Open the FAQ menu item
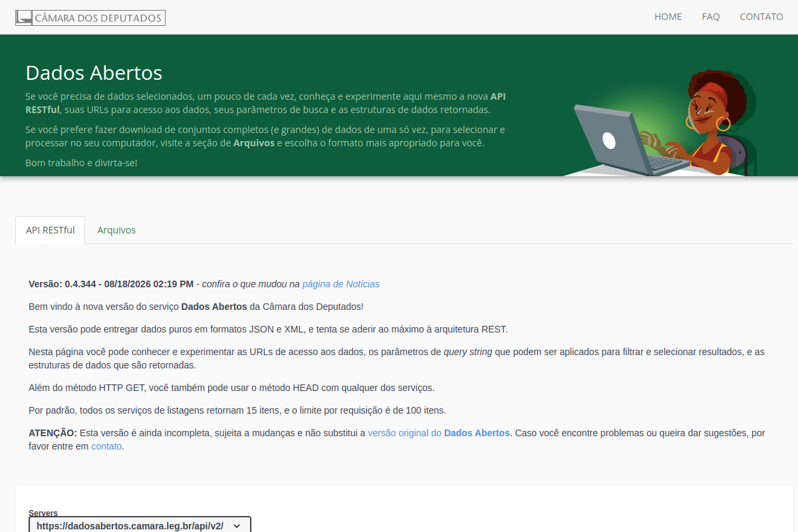This screenshot has height=532, width=798. point(711,17)
